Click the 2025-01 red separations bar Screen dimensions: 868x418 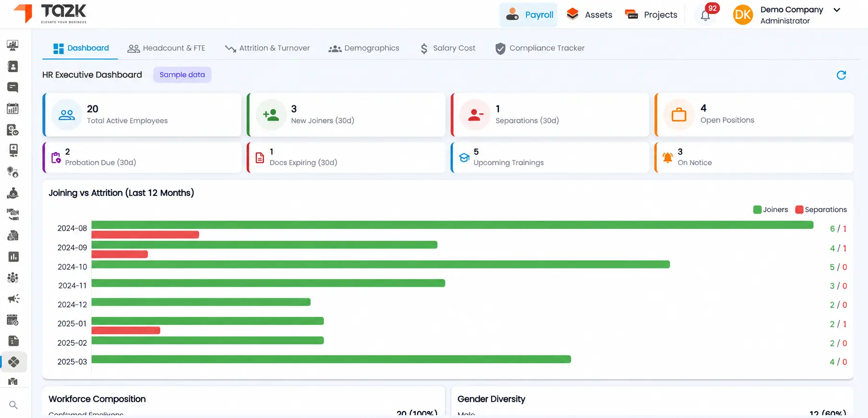click(x=126, y=331)
